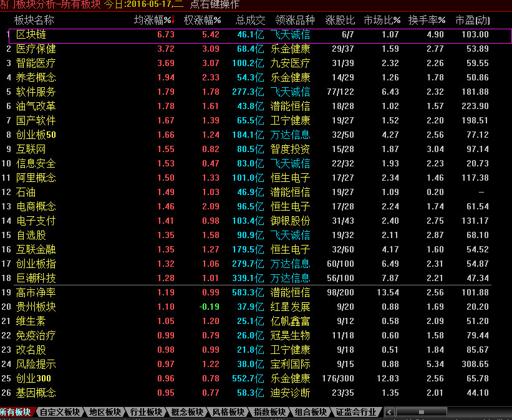
Task: Open leading stock 红星发展 in 贵州板块 row
Action: pos(290,307)
